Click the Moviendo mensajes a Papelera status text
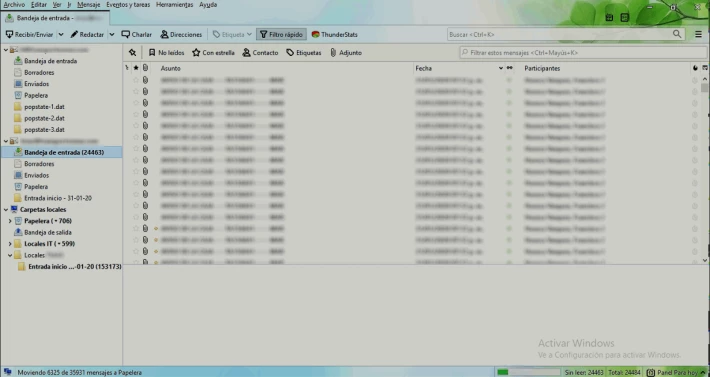The height and width of the screenshot is (377, 710). [80, 372]
